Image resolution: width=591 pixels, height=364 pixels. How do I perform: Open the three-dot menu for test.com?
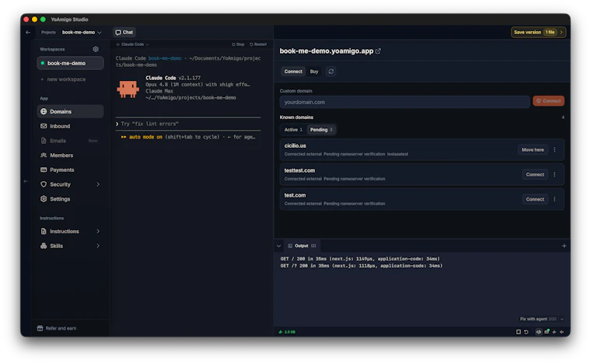(x=554, y=199)
